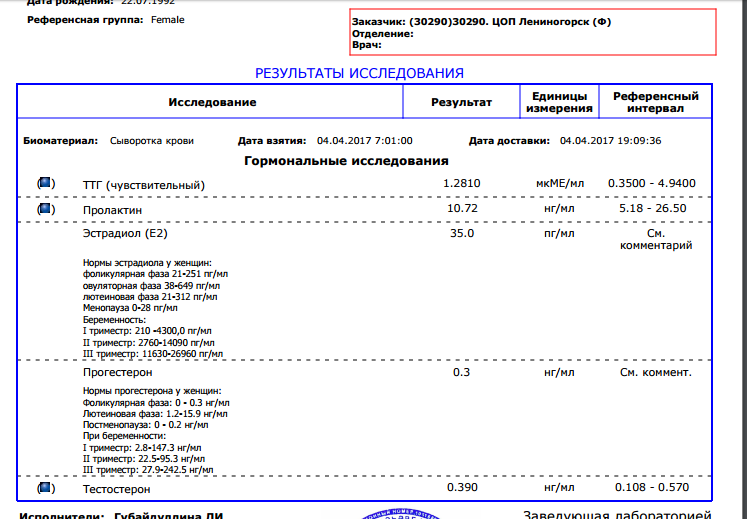
Task: Click См. комментарий in the Эстрадиол row
Action: point(655,239)
